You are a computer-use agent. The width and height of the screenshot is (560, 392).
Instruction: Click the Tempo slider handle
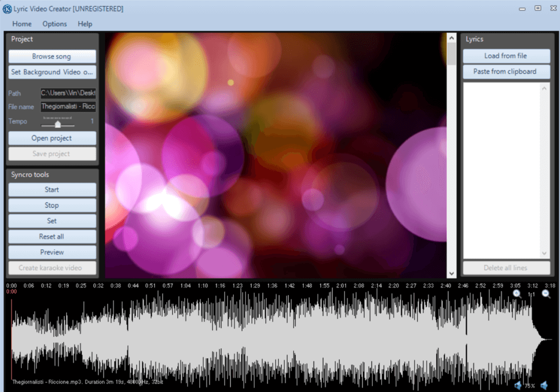pyautogui.click(x=57, y=124)
